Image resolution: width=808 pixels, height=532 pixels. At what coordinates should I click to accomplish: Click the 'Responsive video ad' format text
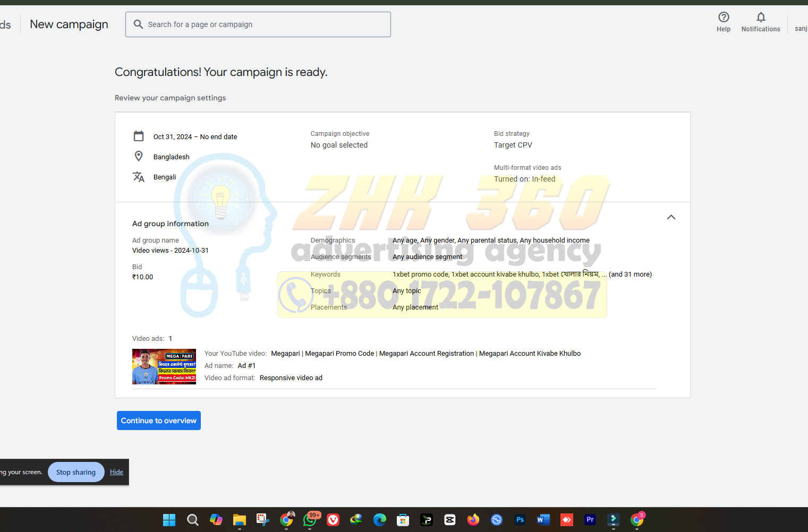point(291,378)
